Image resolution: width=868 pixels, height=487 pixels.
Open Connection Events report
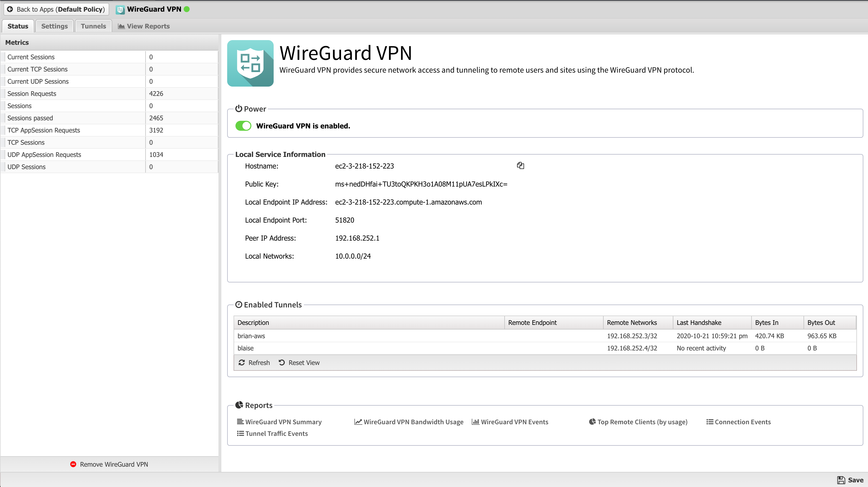(739, 422)
